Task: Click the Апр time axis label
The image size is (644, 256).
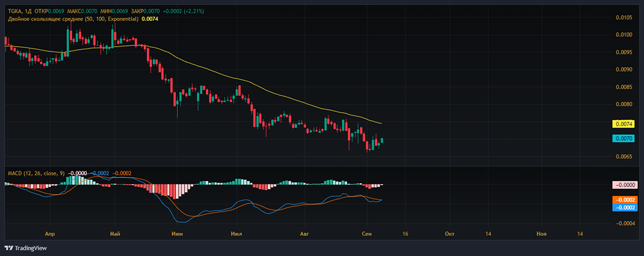Action: click(50, 234)
